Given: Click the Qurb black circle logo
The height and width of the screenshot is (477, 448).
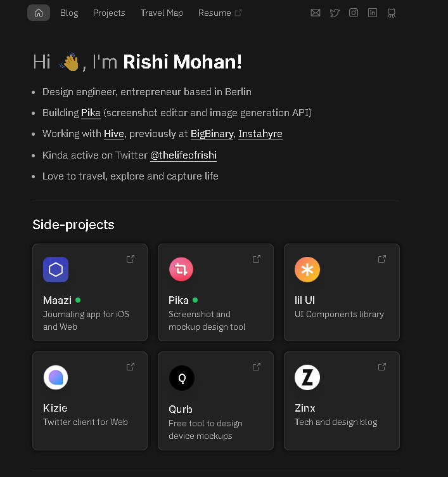Looking at the screenshot, I should 181,379.
